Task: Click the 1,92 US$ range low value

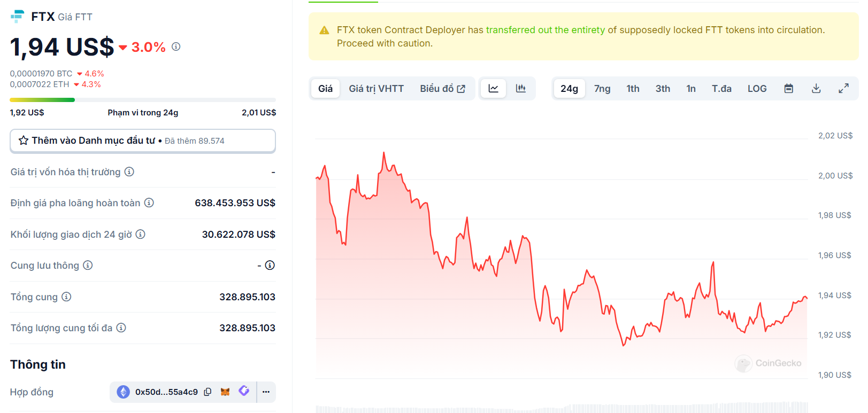Action: tap(27, 113)
